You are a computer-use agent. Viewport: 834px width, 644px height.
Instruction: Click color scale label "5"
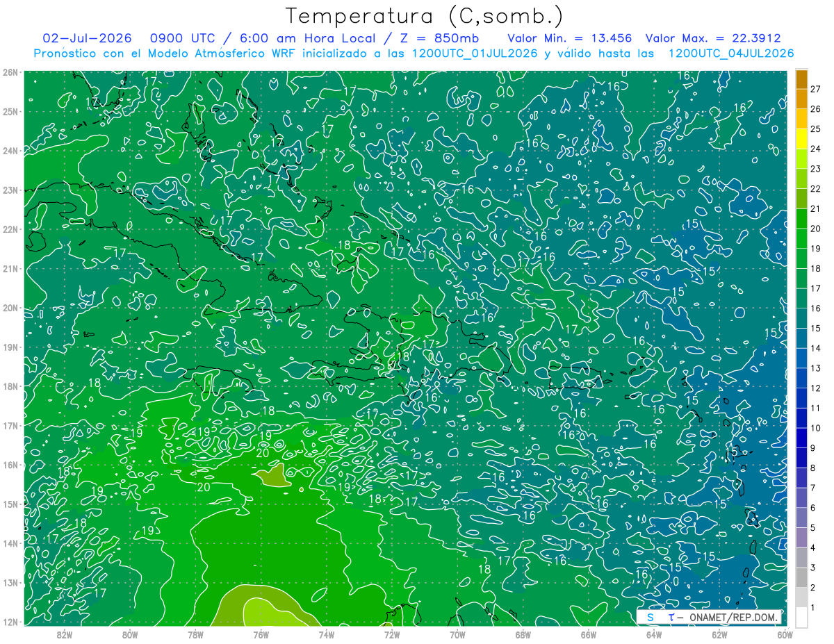[x=813, y=527]
